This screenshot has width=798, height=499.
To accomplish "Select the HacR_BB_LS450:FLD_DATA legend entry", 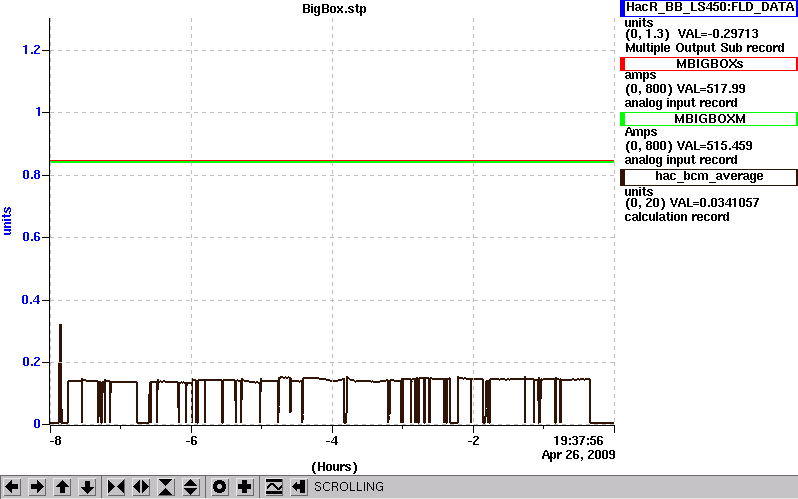I will (709, 8).
